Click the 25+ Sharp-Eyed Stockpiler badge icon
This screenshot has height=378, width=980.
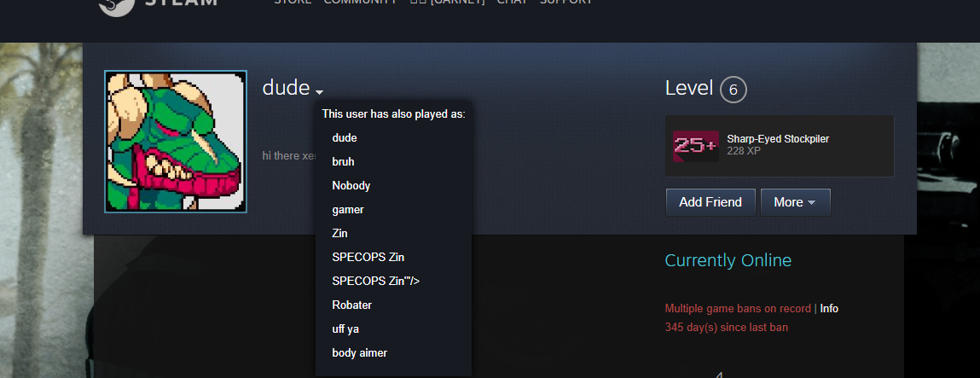tap(696, 146)
